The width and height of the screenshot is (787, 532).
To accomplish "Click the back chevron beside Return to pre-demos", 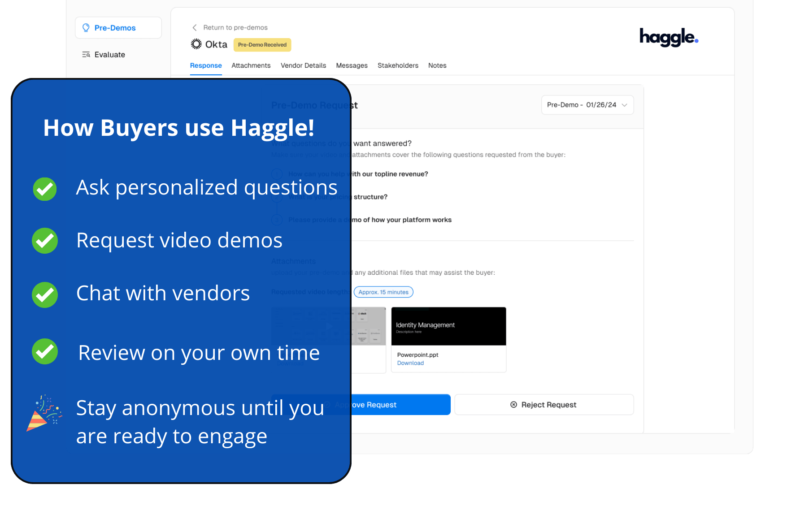I will click(194, 27).
